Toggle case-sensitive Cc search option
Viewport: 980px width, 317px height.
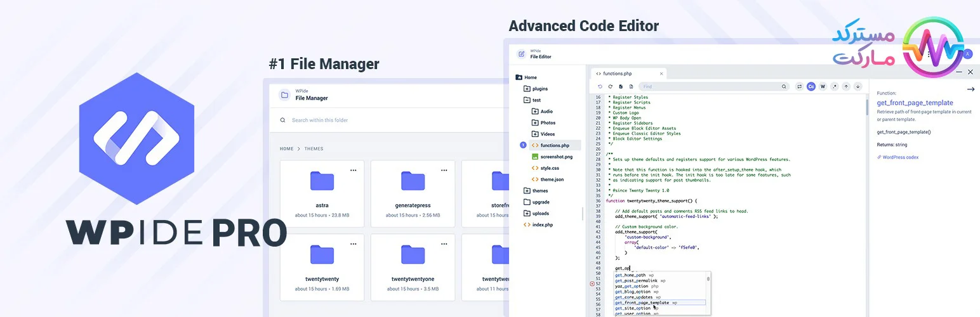coord(811,86)
